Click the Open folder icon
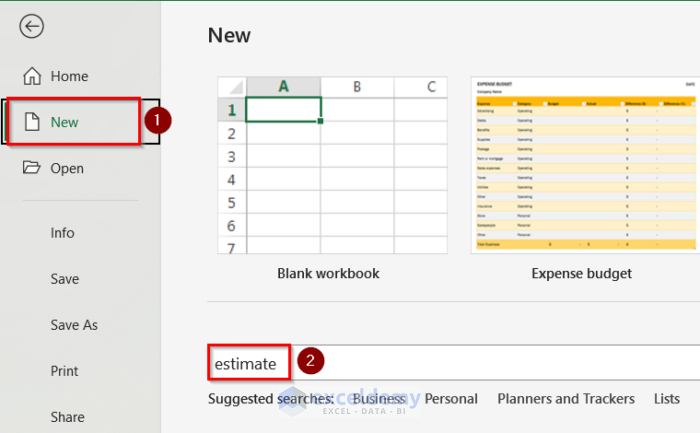Image resolution: width=700 pixels, height=433 pixels. [x=32, y=168]
